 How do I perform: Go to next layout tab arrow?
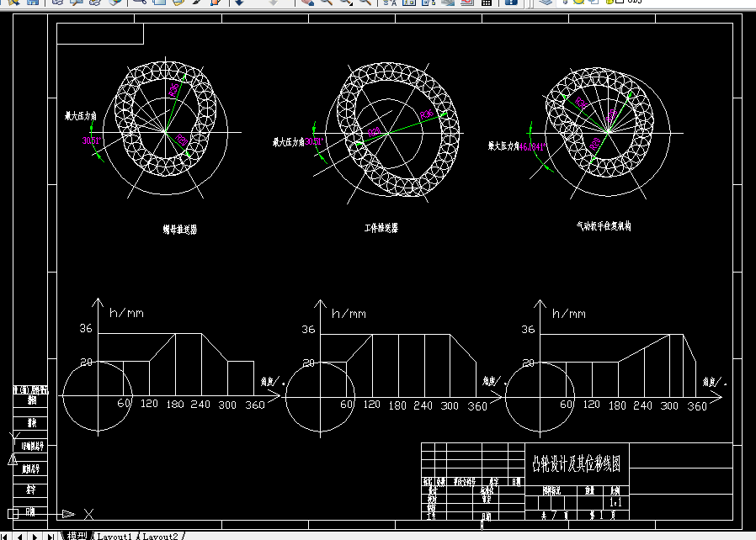(35, 536)
